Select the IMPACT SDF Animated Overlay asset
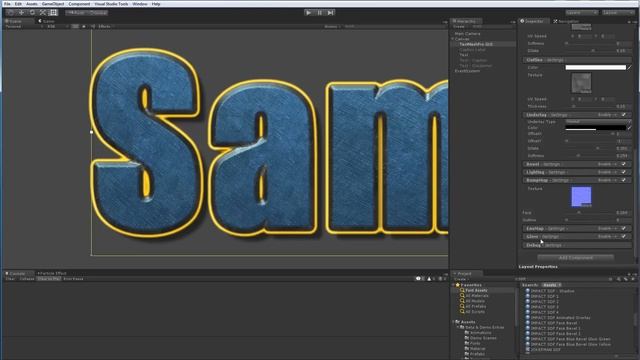Viewport: 640px width, 360px height. [560, 318]
